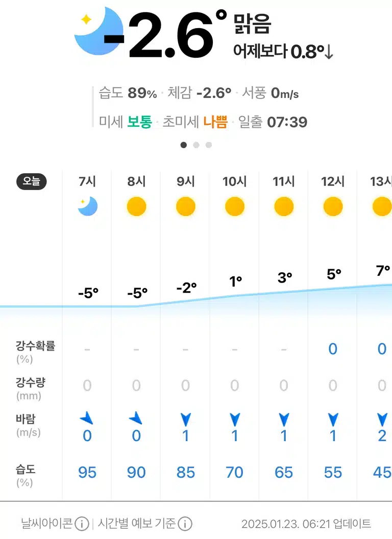Tap the 13시 humidity value 45
Viewport: 392px width, 539px height.
coord(382,472)
